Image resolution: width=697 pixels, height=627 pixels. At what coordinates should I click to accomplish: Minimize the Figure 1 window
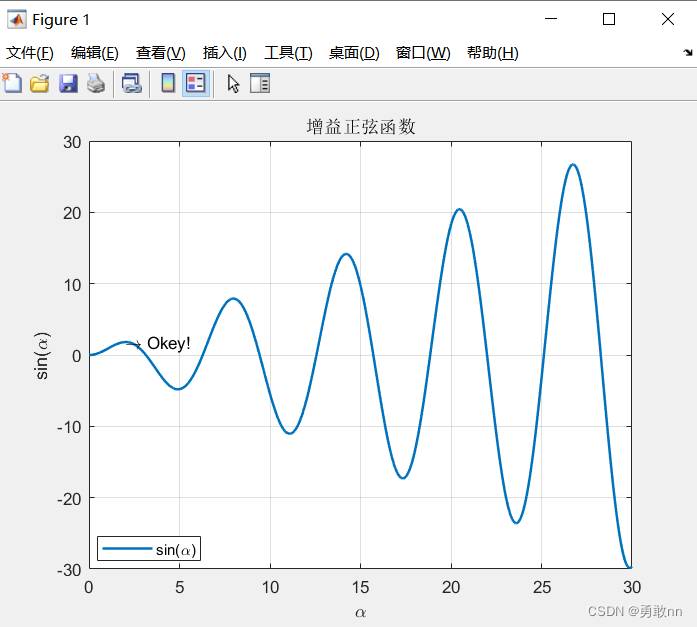(551, 19)
